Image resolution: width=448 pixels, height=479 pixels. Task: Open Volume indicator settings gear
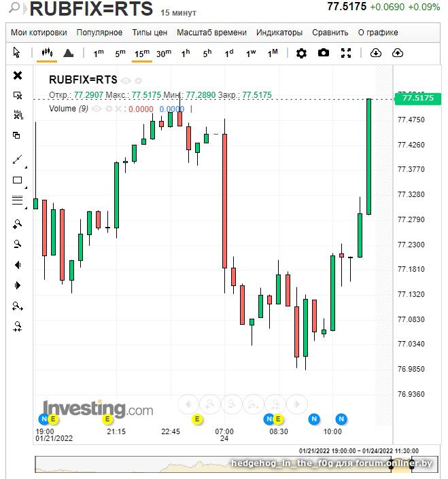109,109
